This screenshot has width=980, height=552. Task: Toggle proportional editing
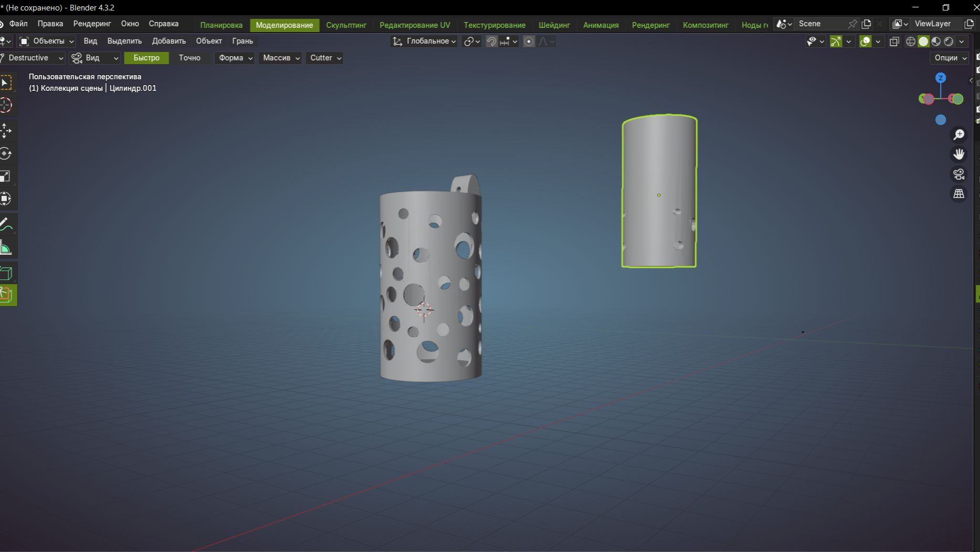[x=529, y=41]
